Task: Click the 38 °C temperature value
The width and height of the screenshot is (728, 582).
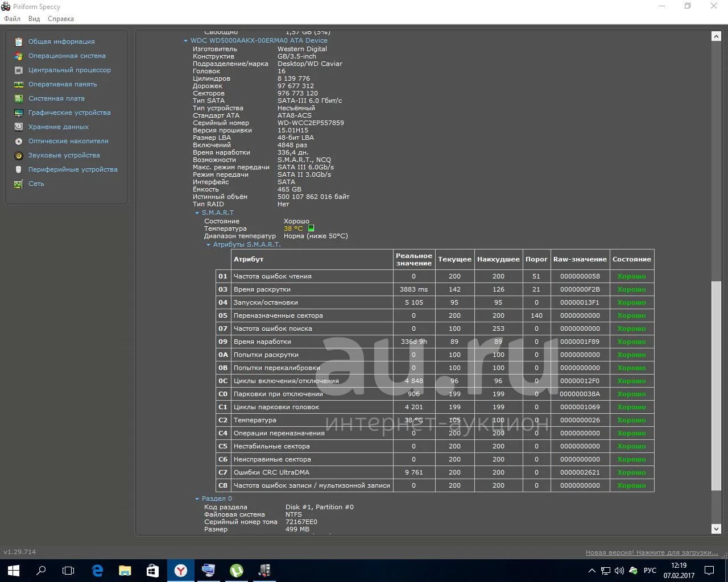Action: [x=293, y=228]
